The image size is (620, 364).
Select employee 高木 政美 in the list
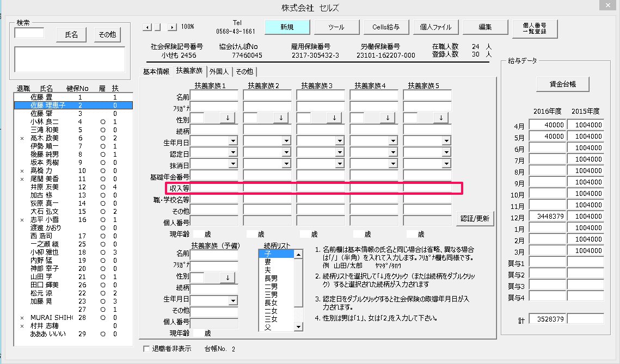coord(73,138)
